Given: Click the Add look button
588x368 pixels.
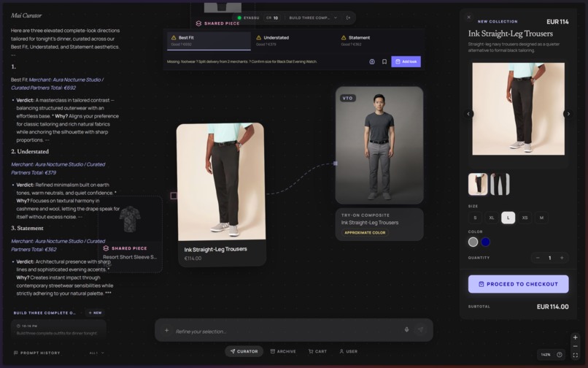Looking at the screenshot, I should pos(406,61).
